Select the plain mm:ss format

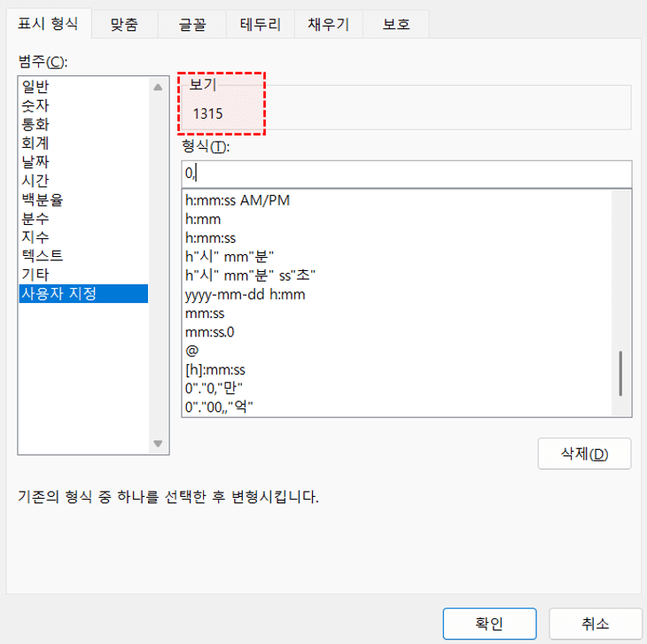398,314
